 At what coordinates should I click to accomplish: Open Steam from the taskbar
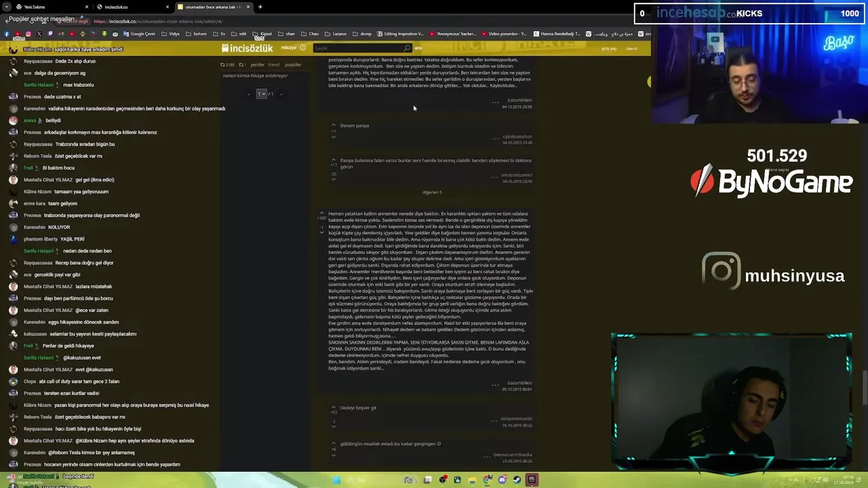(x=517, y=480)
